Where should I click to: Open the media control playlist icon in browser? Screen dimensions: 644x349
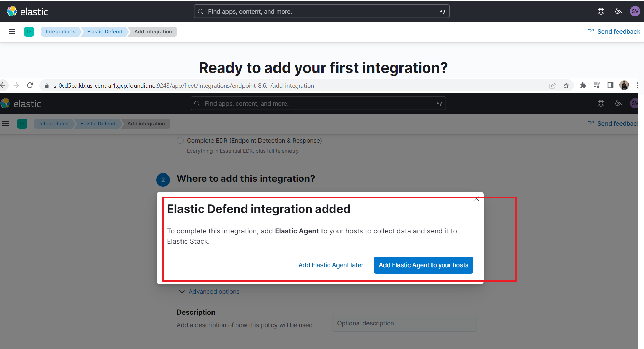tap(597, 85)
